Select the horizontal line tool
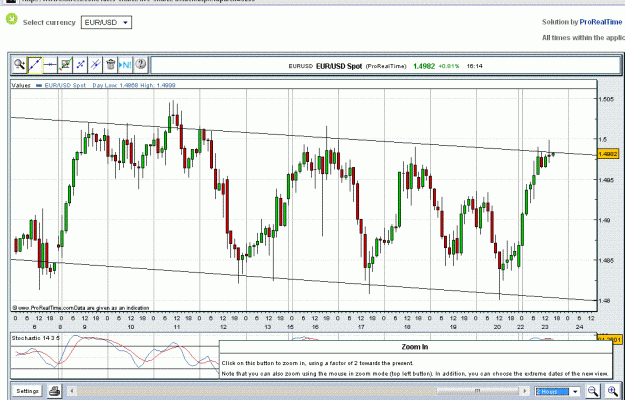 click(50, 65)
